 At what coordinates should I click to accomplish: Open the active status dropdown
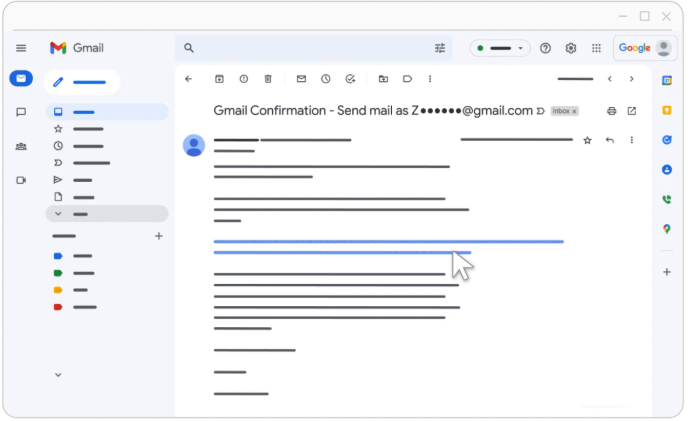point(500,48)
